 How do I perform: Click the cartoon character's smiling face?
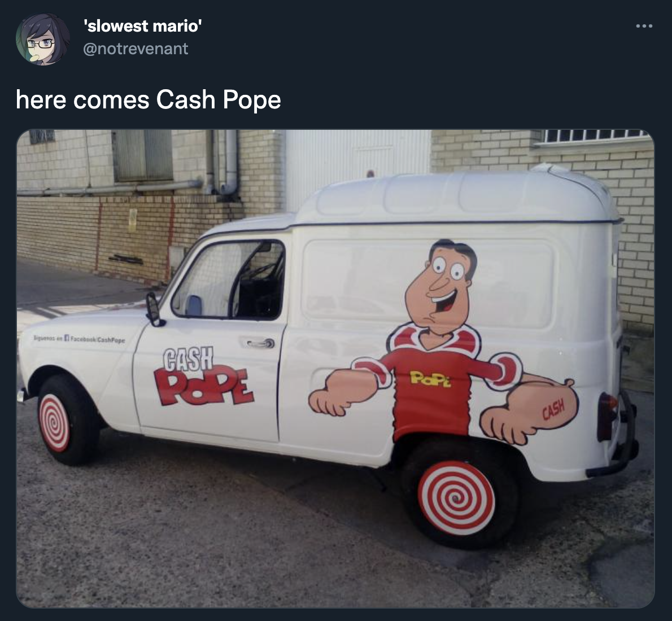442,287
